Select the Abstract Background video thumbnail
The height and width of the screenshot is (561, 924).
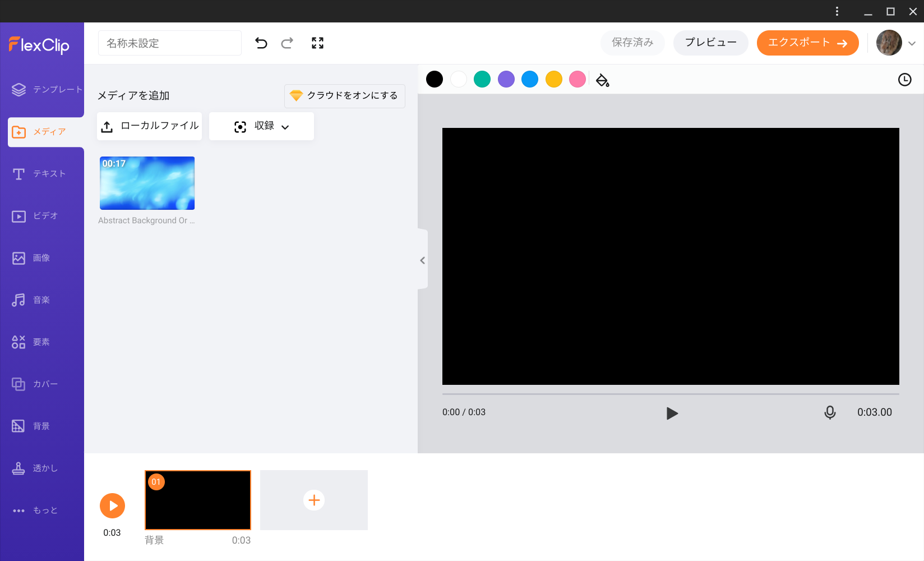tap(147, 183)
